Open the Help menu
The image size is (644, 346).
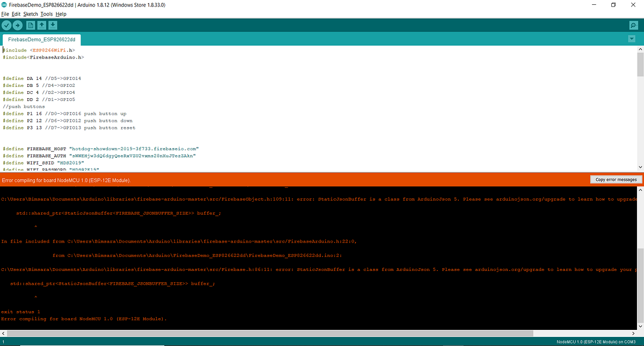coord(61,14)
